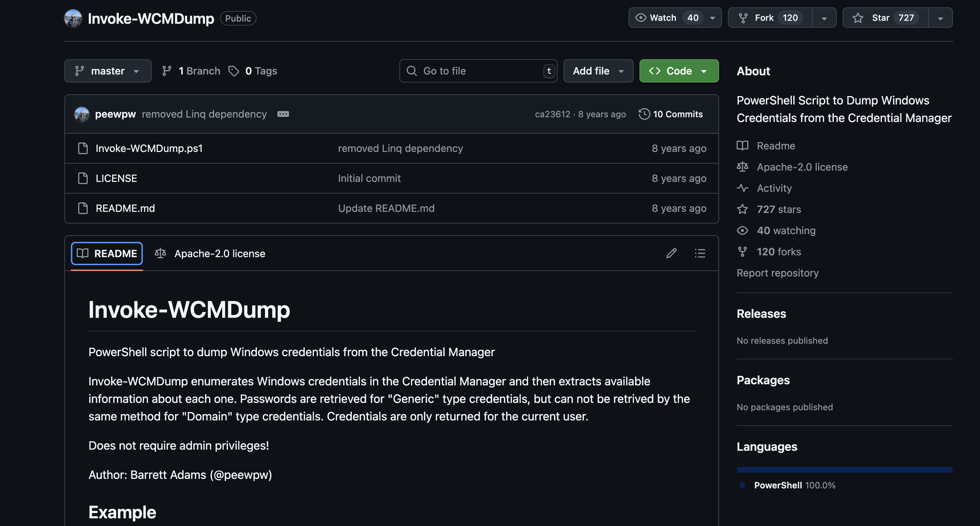View the 10 Commits history
This screenshot has height=526, width=980.
click(x=671, y=114)
